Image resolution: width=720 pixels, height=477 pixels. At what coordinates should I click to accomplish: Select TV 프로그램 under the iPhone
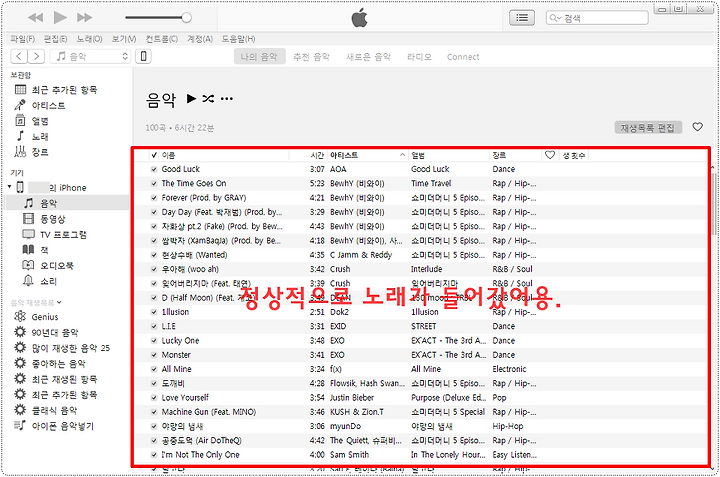point(63,234)
